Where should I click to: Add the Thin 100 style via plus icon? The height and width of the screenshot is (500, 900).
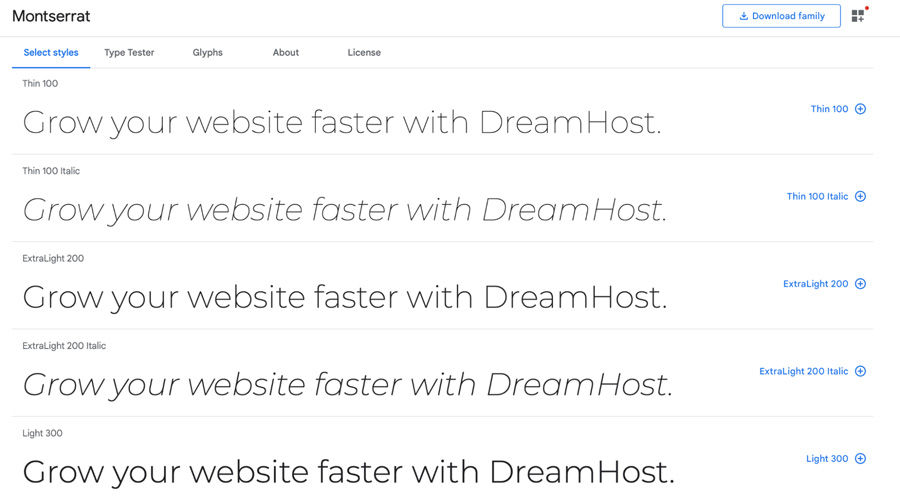(860, 109)
